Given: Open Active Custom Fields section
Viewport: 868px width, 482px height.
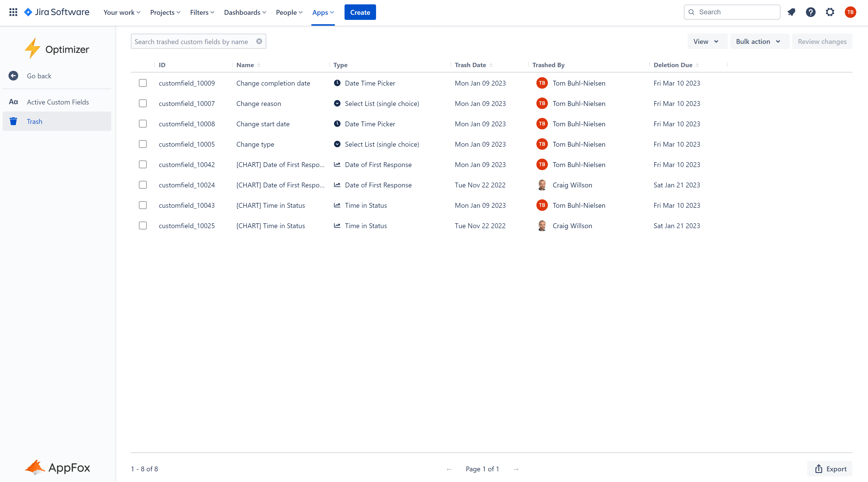Looking at the screenshot, I should 58,102.
